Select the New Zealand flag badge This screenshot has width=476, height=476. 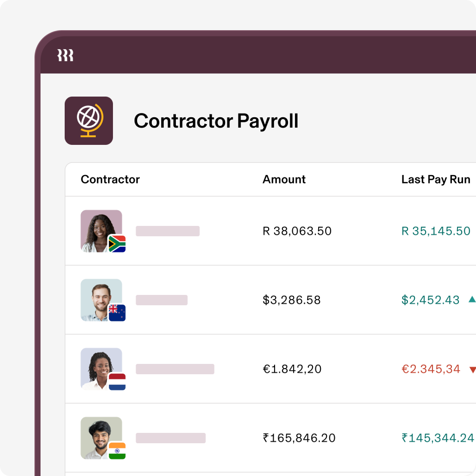pos(117,313)
